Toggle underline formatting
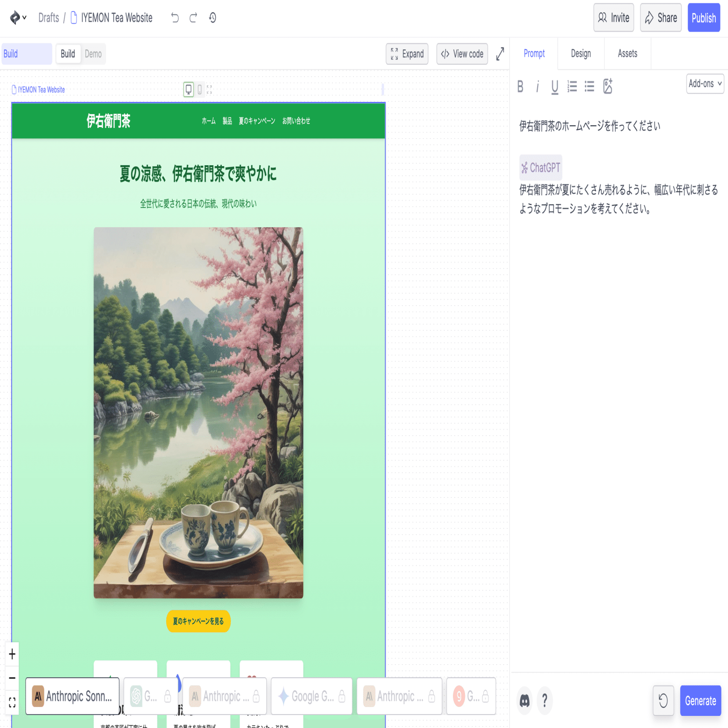This screenshot has width=728, height=728. click(554, 87)
